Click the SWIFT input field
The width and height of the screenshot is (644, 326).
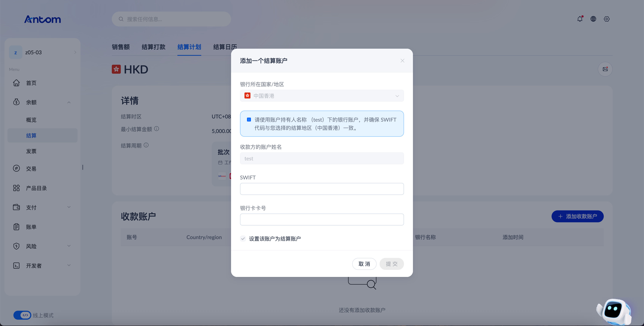[322, 189]
